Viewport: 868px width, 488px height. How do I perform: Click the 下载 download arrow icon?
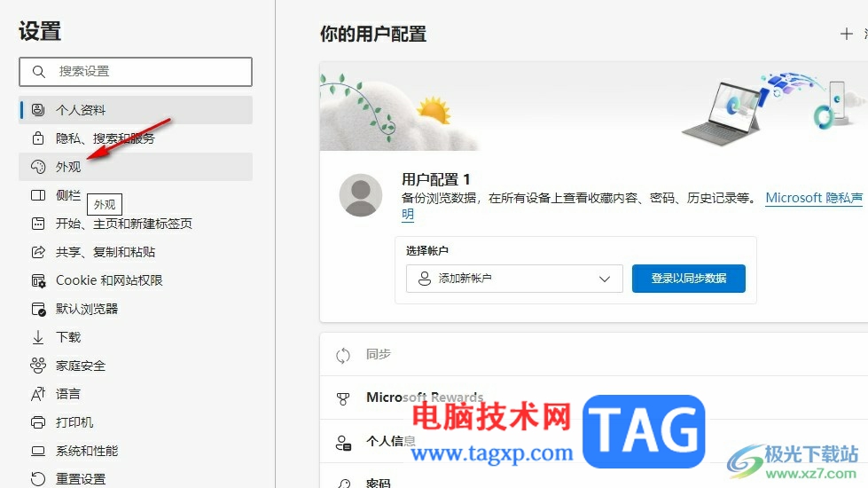pyautogui.click(x=37, y=337)
